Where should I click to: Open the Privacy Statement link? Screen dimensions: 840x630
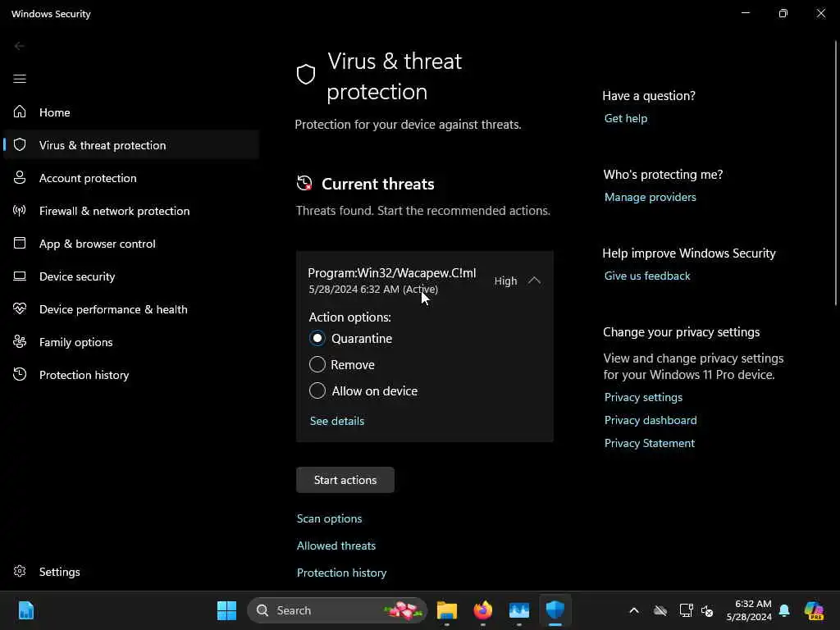pyautogui.click(x=650, y=443)
